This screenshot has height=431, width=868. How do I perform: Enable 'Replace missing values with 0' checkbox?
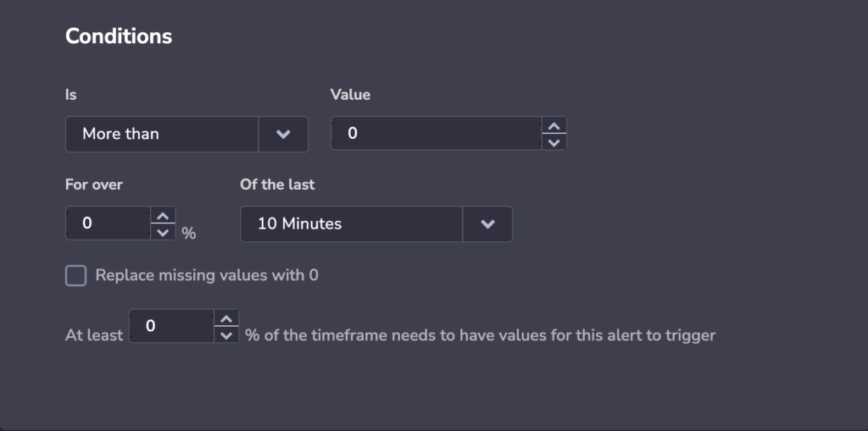click(75, 275)
